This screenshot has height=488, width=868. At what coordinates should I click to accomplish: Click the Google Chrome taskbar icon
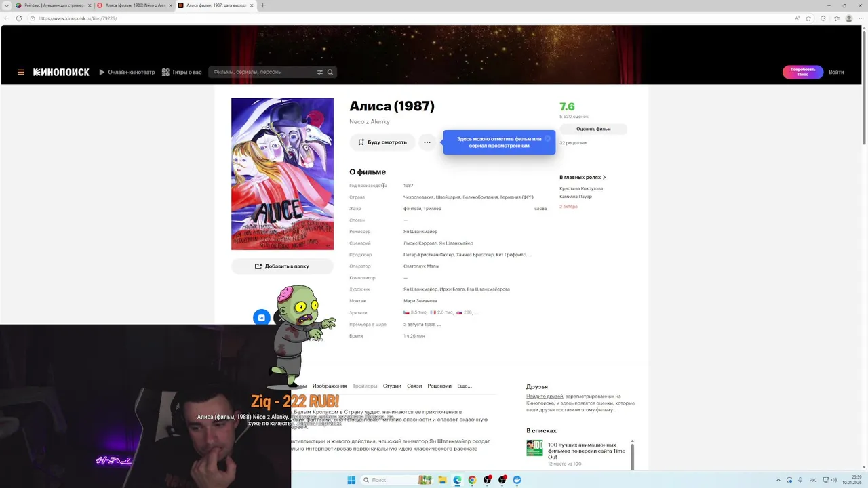472,480
